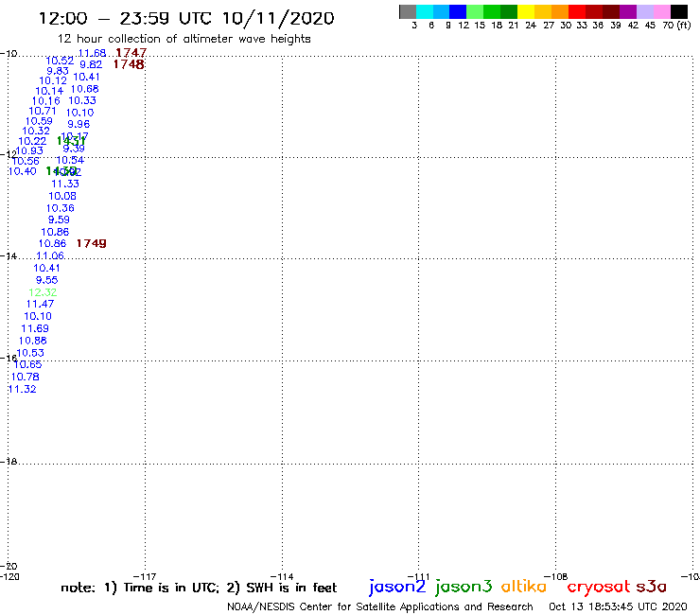Click wave height value 9.83
This screenshot has height=615, width=700.
pyautogui.click(x=58, y=71)
